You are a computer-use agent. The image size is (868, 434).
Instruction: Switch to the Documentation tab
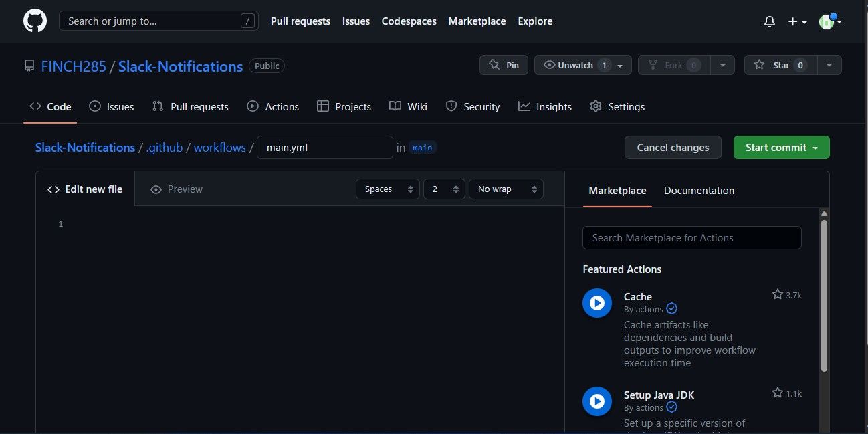(699, 190)
